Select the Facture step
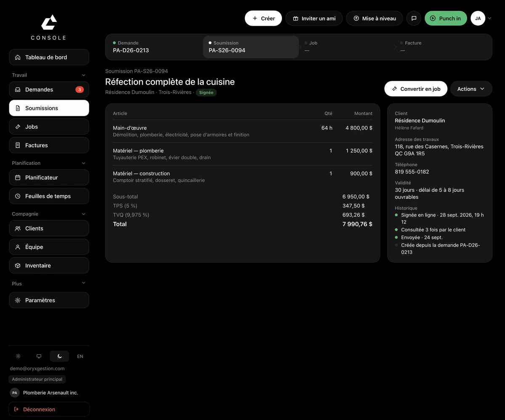Image resolution: width=505 pixels, height=420 pixels. (442, 47)
